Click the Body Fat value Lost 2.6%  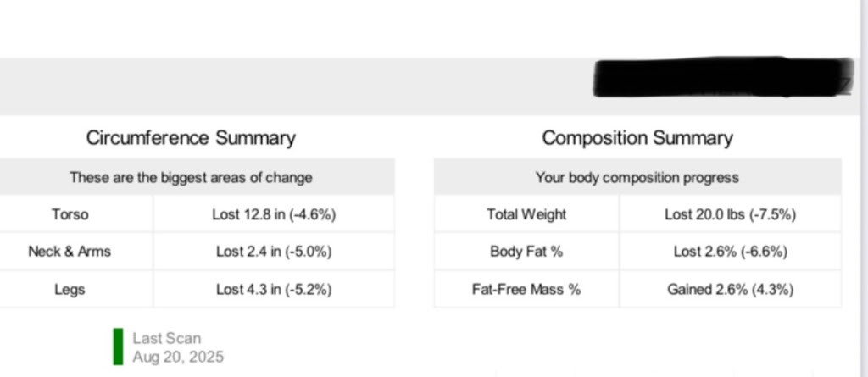point(730,252)
